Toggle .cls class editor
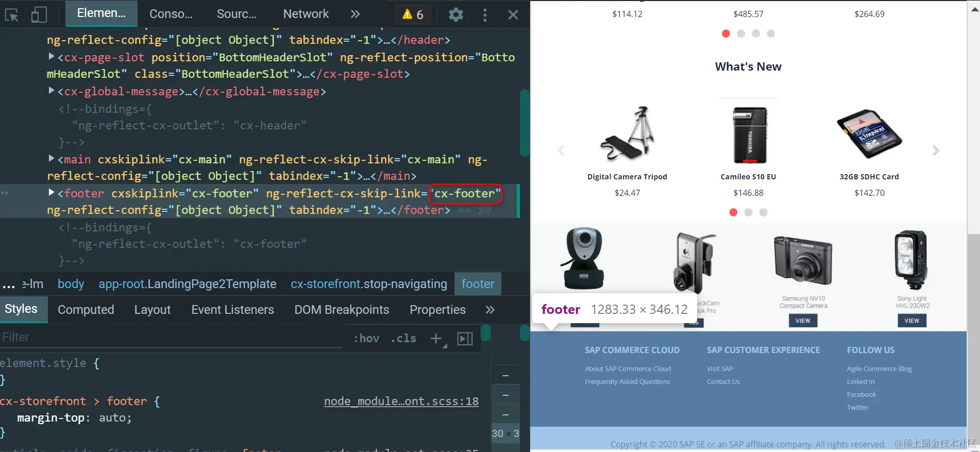Image resolution: width=980 pixels, height=452 pixels. 403,338
